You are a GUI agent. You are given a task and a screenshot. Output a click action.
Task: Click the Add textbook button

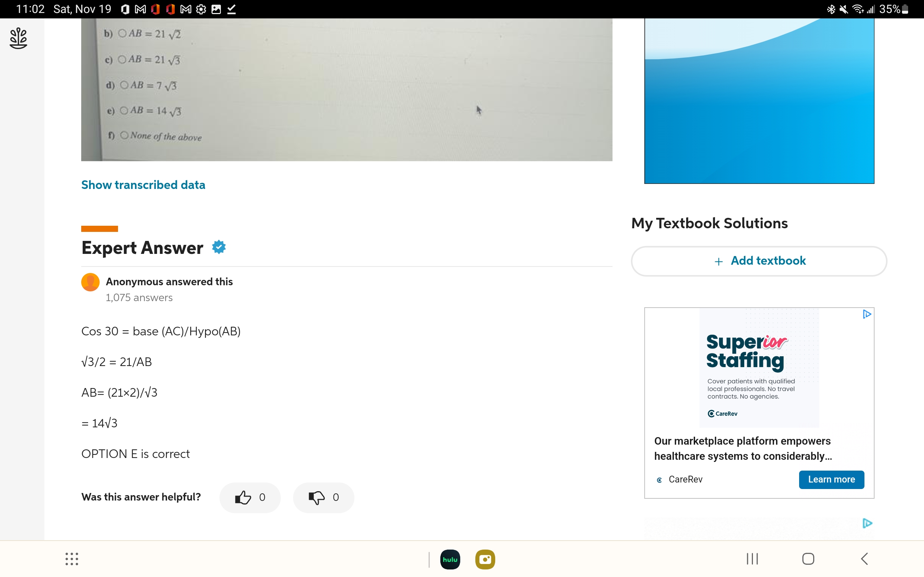pyautogui.click(x=759, y=261)
